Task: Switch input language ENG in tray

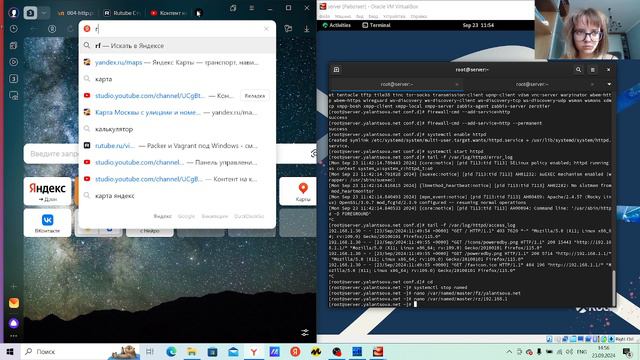Action: click(582, 351)
